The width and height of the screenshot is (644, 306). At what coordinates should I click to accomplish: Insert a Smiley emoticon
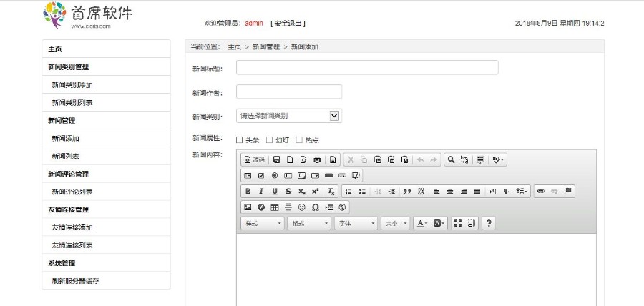tap(301, 207)
